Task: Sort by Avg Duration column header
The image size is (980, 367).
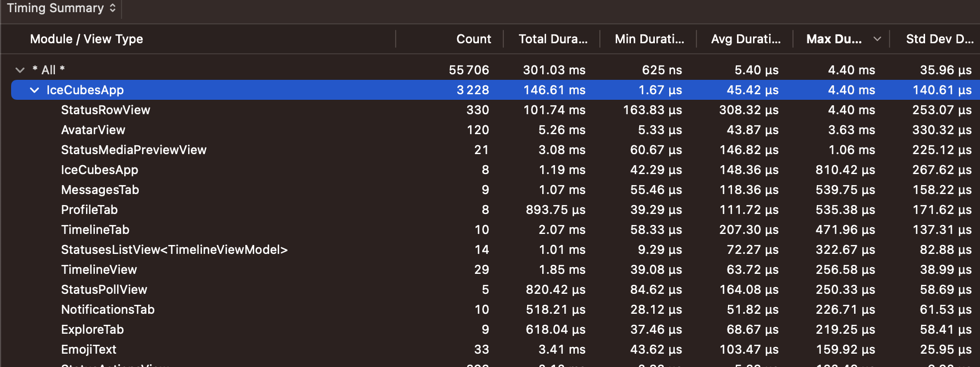Action: click(x=746, y=39)
